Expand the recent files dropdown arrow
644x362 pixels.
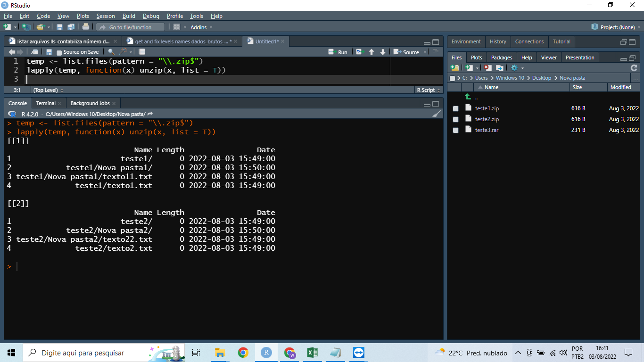pyautogui.click(x=48, y=27)
